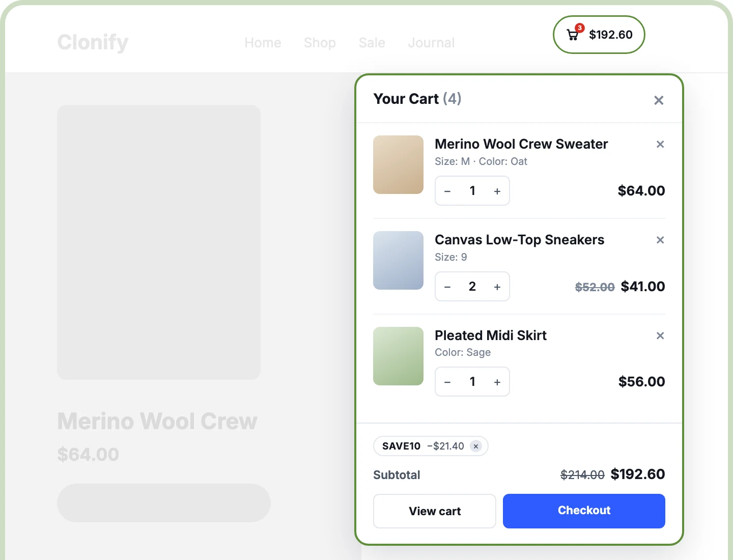The width and height of the screenshot is (733, 560).
Task: Increase quantity of Pleated Midi Skirt
Action: 497,382
